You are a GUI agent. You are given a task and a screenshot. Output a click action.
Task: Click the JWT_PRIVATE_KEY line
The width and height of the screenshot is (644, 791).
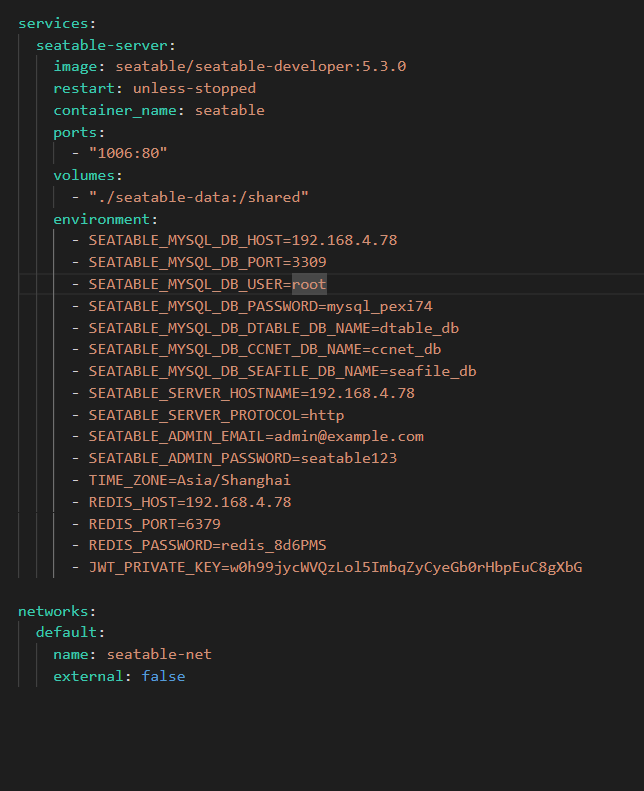[x=335, y=568]
